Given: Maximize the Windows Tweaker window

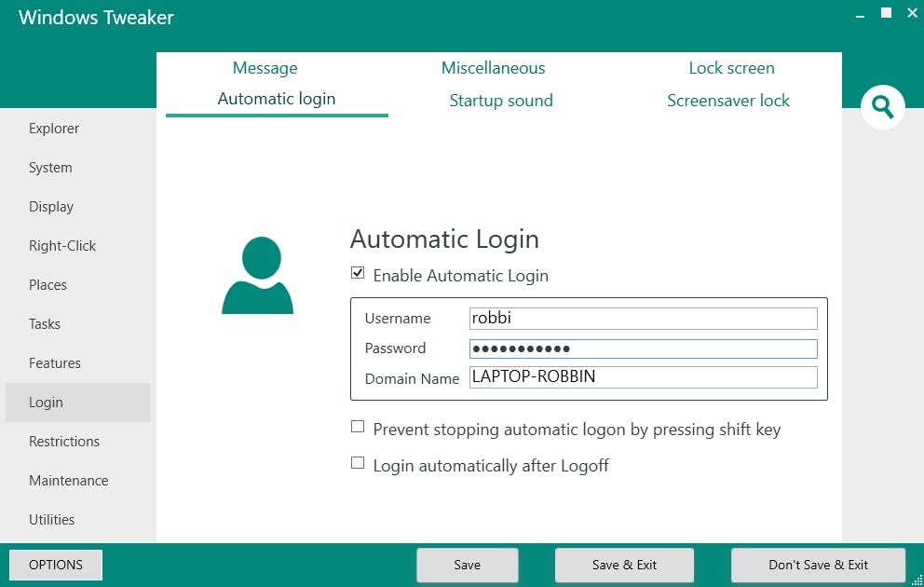Looking at the screenshot, I should pos(886,13).
